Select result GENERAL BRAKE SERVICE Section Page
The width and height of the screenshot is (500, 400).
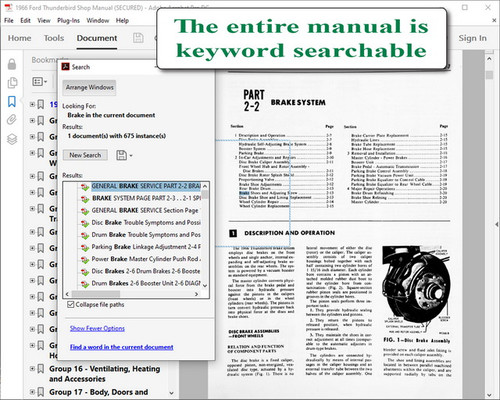[145, 210]
